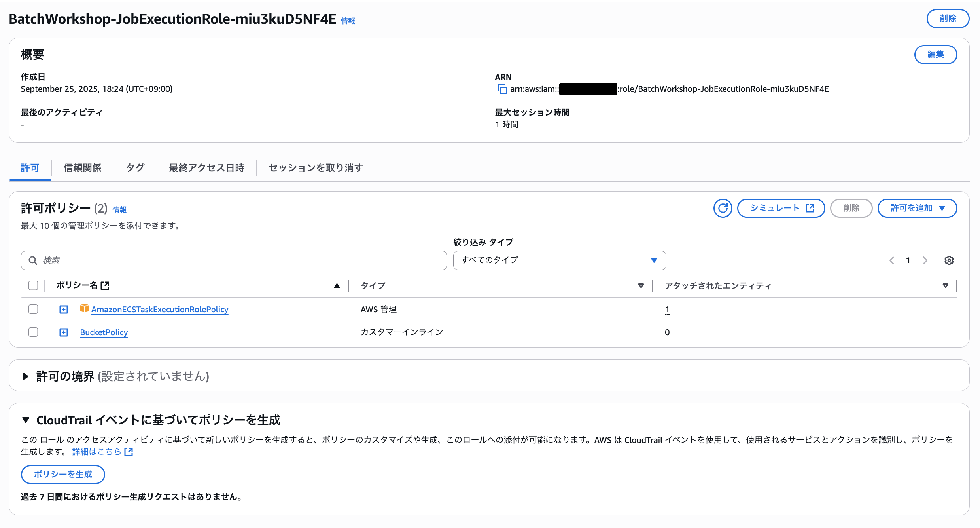The width and height of the screenshot is (980, 528).
Task: Open 詳細はこちら external link
Action: coord(102,452)
